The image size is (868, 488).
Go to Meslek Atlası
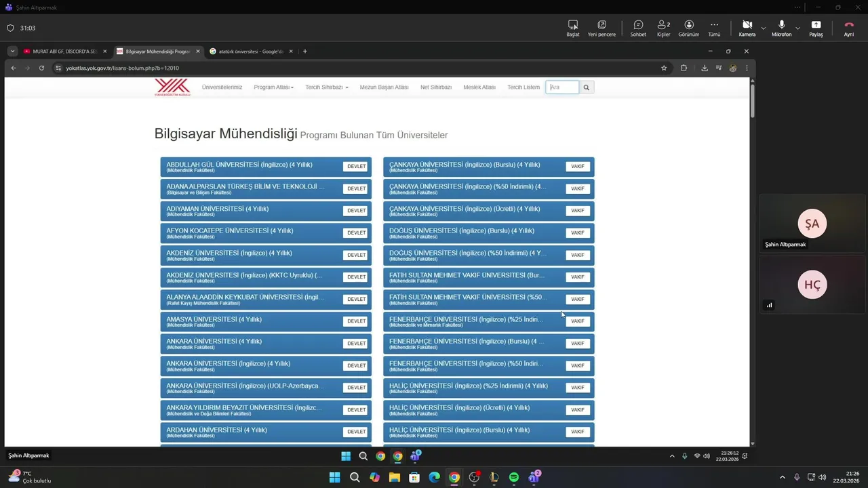479,87
